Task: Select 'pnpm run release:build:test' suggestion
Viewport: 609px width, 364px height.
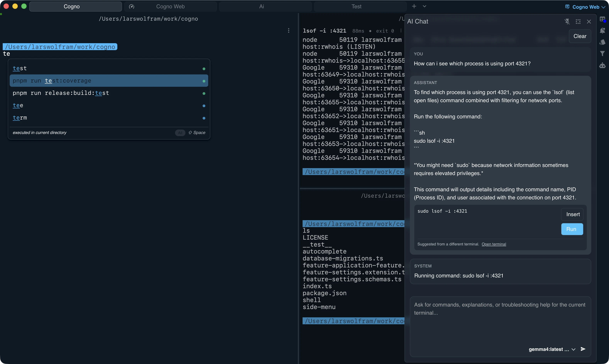Action: pyautogui.click(x=109, y=93)
